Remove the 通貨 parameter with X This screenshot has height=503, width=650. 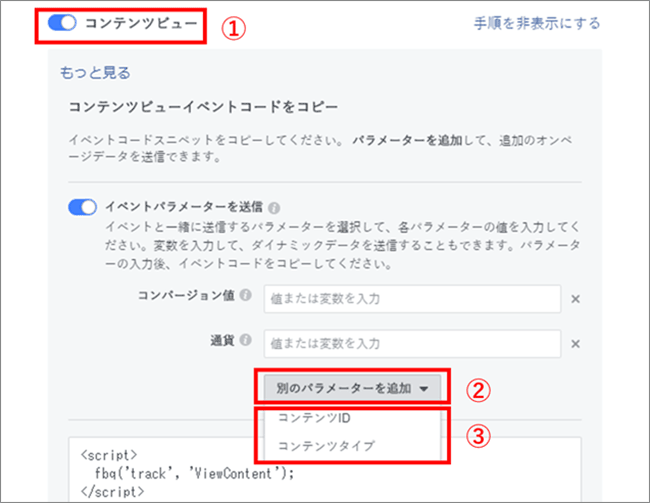click(x=575, y=344)
